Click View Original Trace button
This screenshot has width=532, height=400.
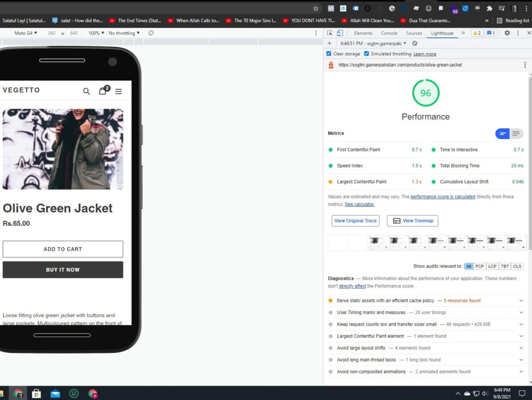pyautogui.click(x=355, y=221)
